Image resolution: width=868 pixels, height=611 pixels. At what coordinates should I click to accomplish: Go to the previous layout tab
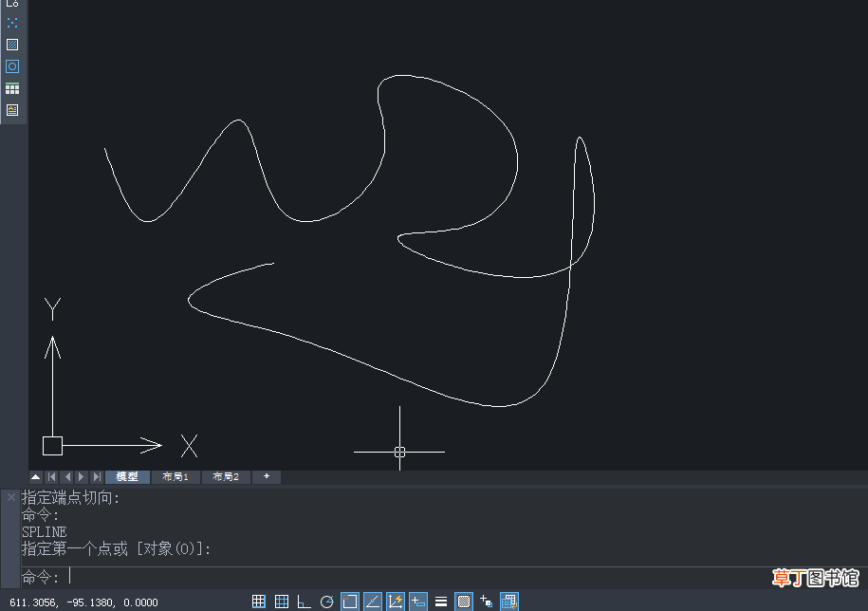[67, 476]
